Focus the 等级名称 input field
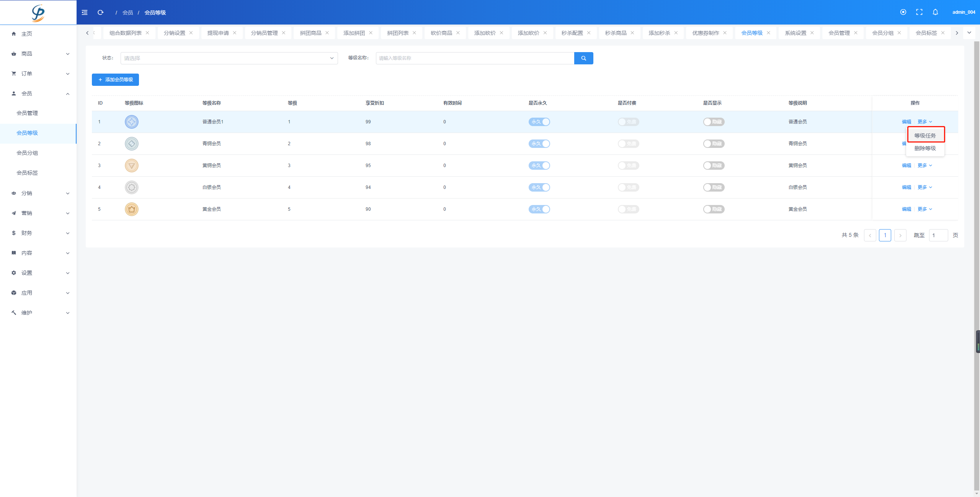The height and width of the screenshot is (497, 980). point(475,58)
